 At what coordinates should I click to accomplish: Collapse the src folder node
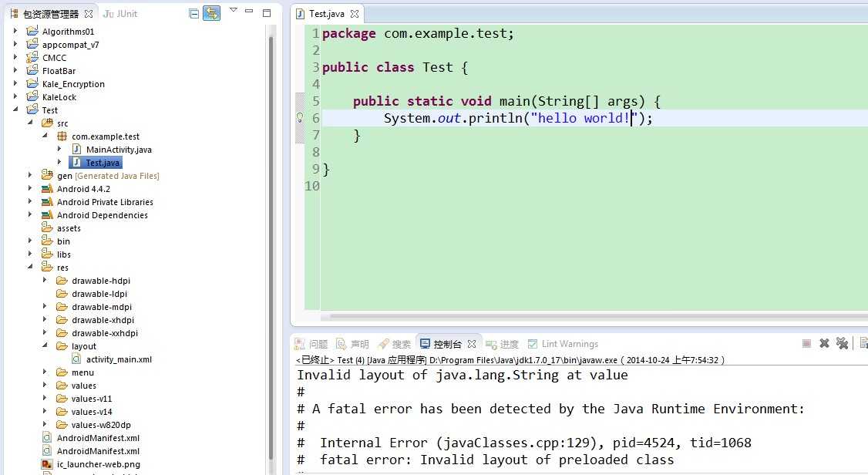click(x=30, y=123)
